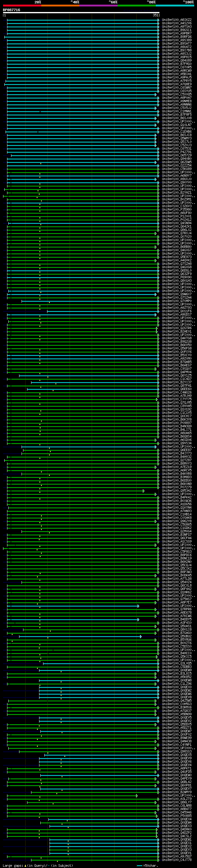
Task: Open the UniRef100_Q5WMY3 entry
Action: tap(177, 139)
